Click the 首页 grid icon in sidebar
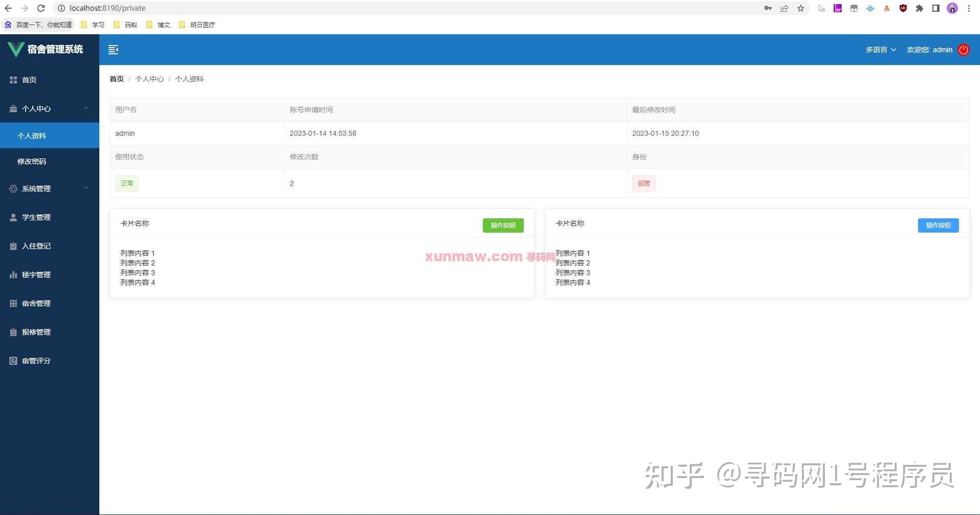The height and width of the screenshot is (515, 980). point(13,80)
